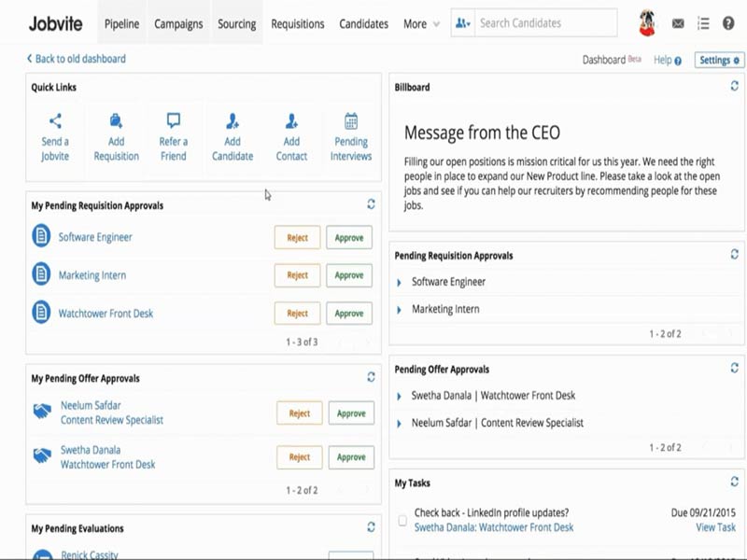Click the Refer a Friend icon
Viewport: 747px width, 560px height.
tap(174, 120)
